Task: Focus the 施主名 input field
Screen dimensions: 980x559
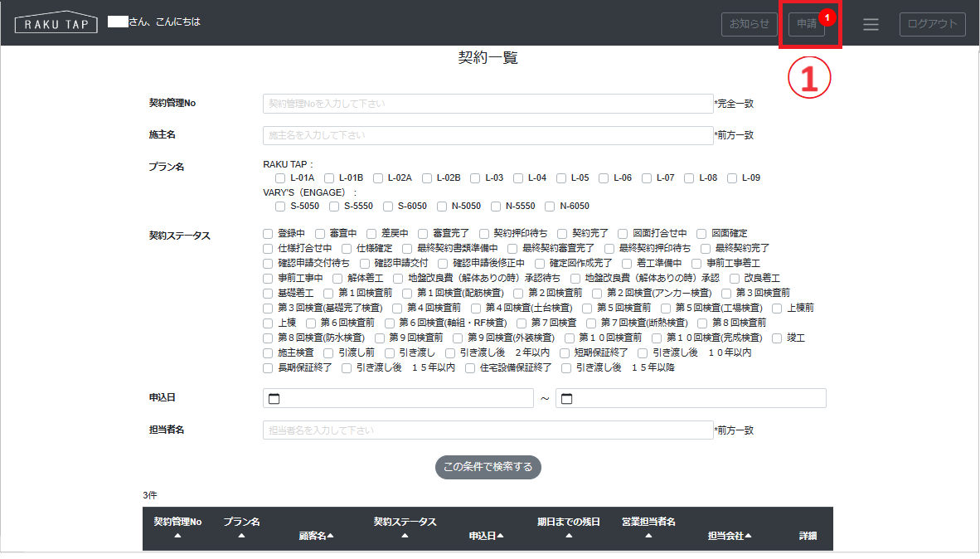Action: coord(488,136)
